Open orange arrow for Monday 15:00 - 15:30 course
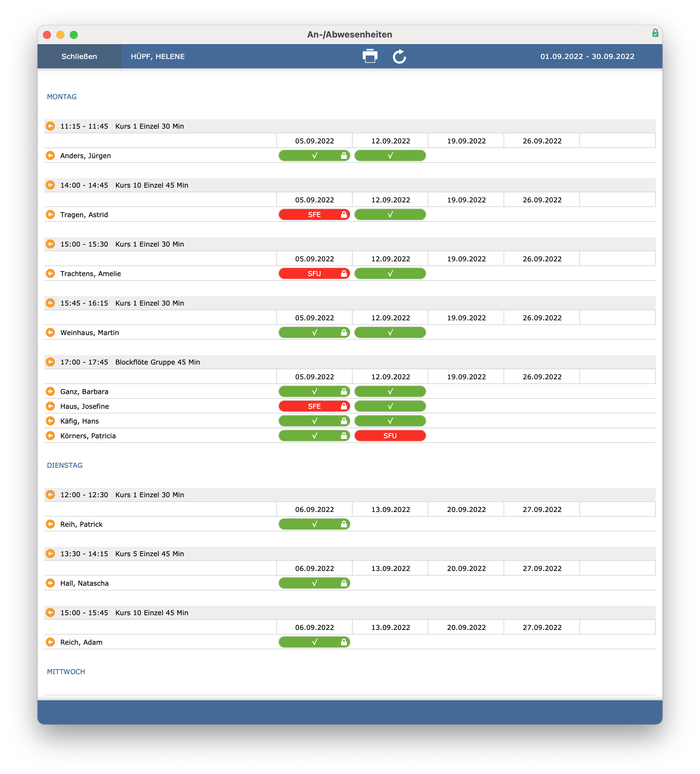This screenshot has height=774, width=700. [x=50, y=244]
